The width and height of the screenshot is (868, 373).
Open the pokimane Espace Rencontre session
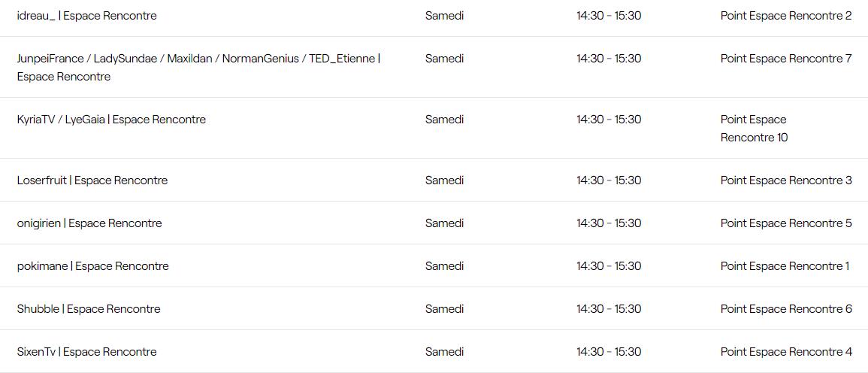pyautogui.click(x=92, y=266)
